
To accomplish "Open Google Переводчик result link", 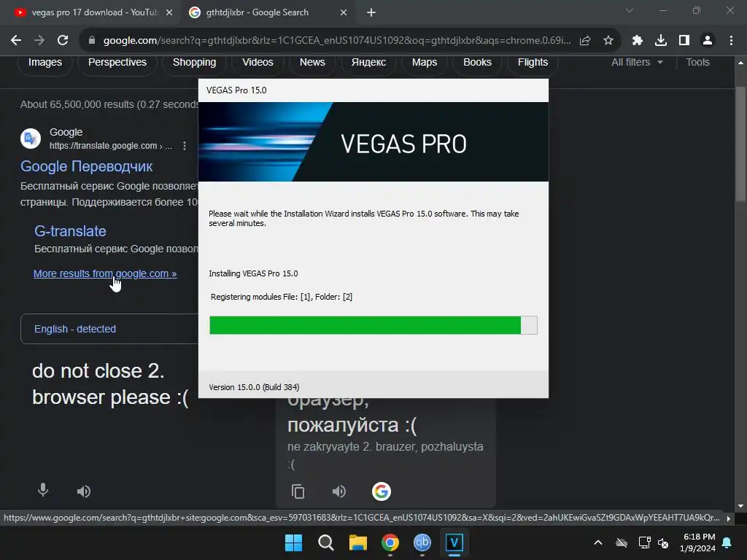I will (x=86, y=166).
